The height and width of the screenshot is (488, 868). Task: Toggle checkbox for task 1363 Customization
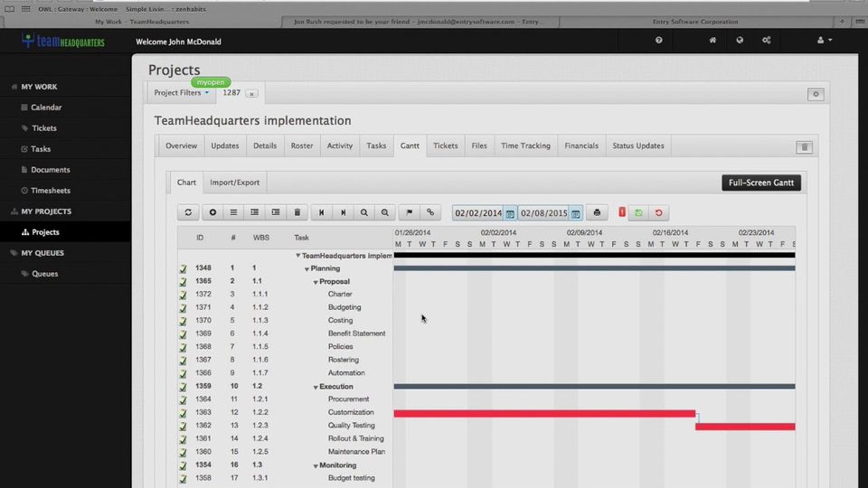coord(184,413)
